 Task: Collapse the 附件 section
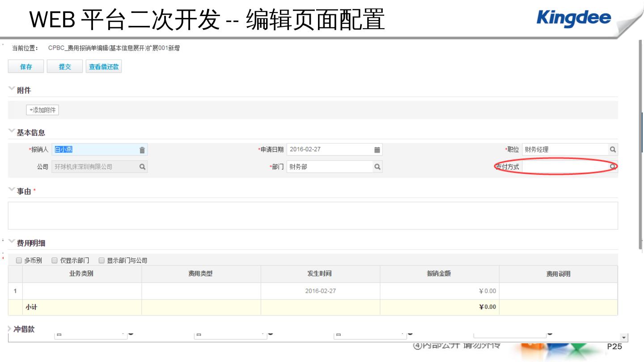coord(12,90)
